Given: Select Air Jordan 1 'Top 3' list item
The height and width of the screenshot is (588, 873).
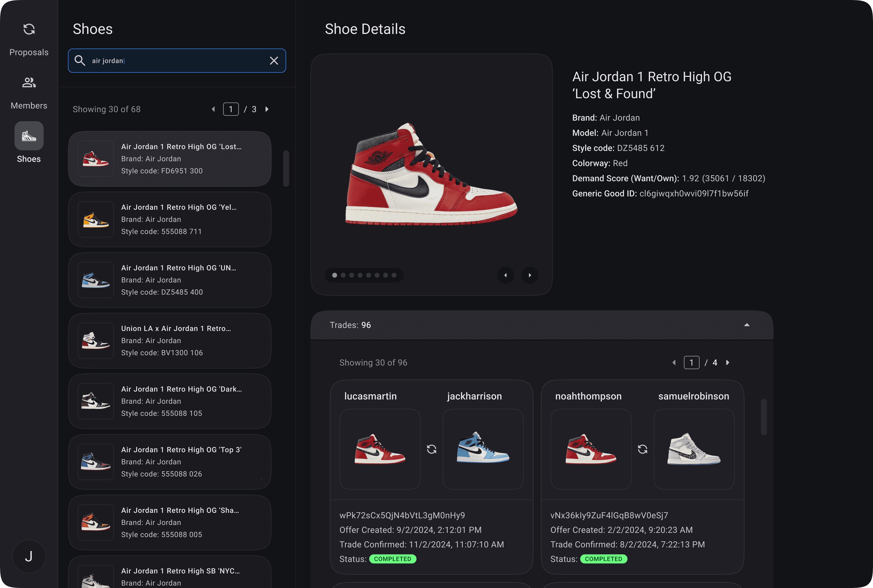Looking at the screenshot, I should [x=169, y=462].
